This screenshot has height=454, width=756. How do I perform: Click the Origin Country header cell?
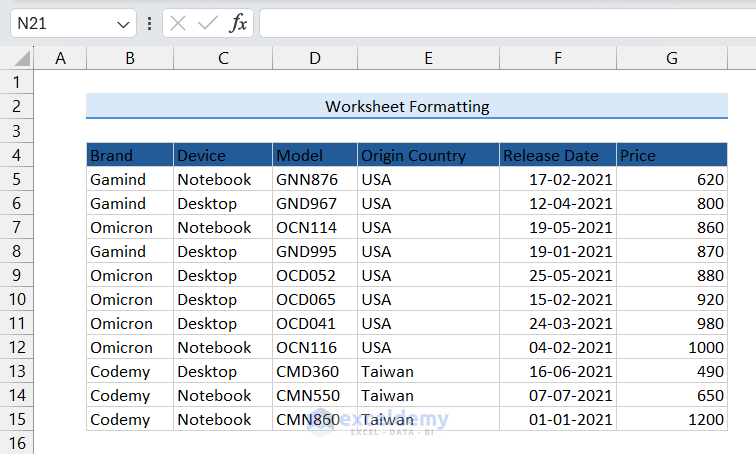pyautogui.click(x=428, y=155)
